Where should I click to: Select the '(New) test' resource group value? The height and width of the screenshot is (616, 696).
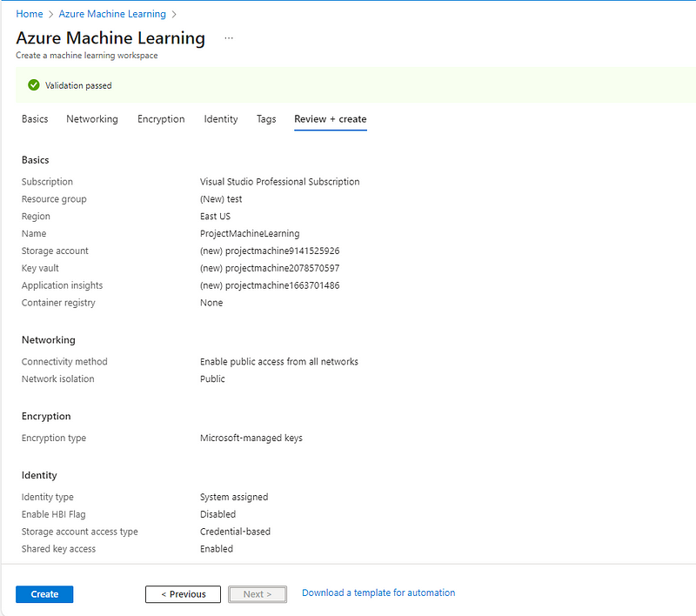pos(221,199)
